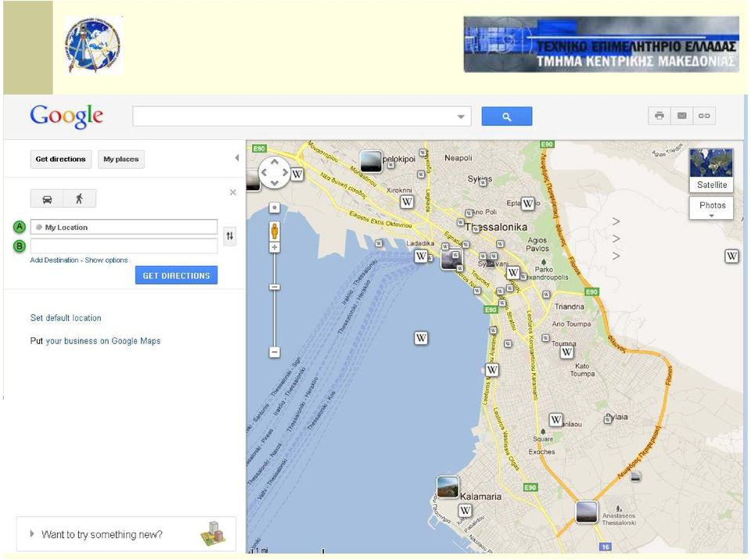Image resolution: width=751 pixels, height=560 pixels.
Task: Select walking directions pedestrian icon
Action: tap(80, 199)
